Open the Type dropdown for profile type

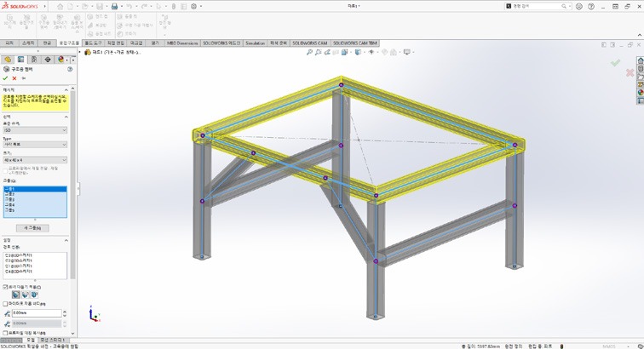(x=35, y=145)
